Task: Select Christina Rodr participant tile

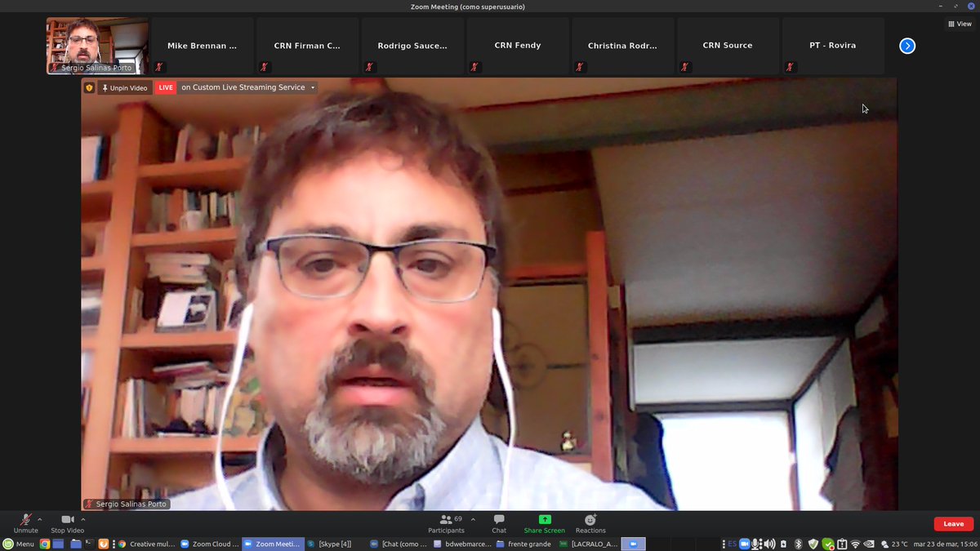Action: [623, 46]
